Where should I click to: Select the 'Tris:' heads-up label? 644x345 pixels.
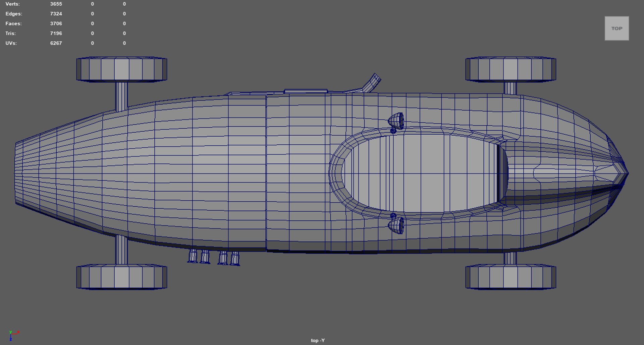11,33
